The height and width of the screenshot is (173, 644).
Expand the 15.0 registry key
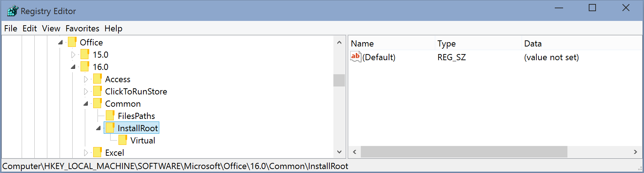tap(73, 55)
